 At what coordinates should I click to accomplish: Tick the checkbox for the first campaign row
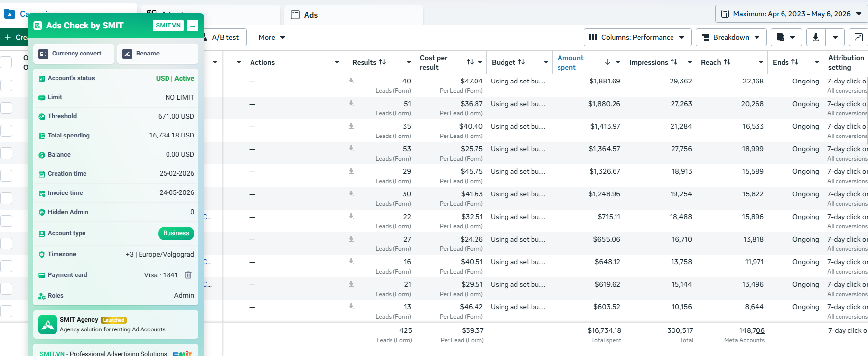6,85
